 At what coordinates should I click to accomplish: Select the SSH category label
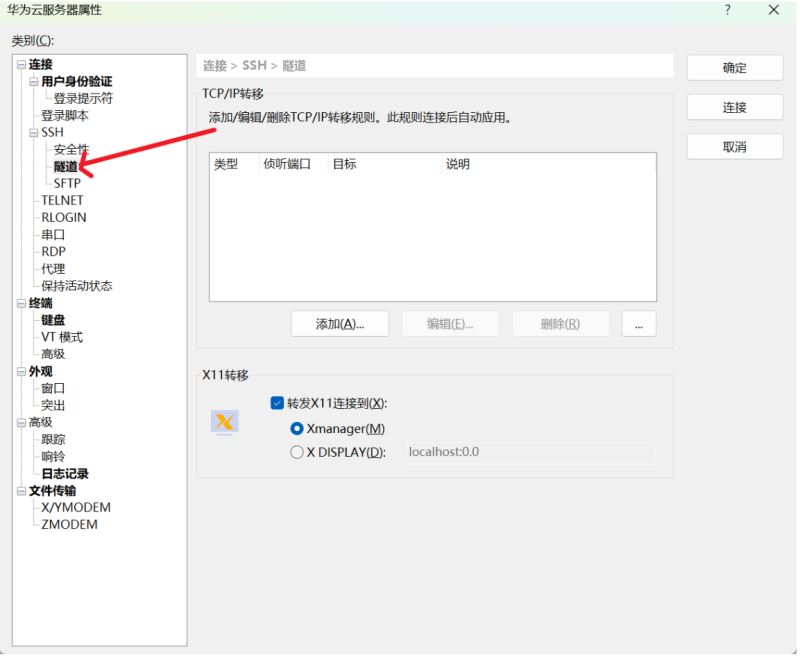coord(53,133)
